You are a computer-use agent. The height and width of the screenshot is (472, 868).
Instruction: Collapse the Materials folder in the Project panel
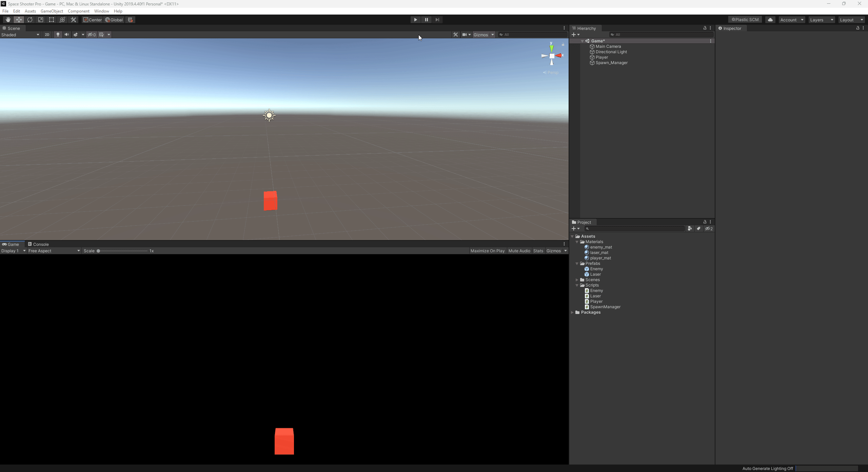pyautogui.click(x=577, y=242)
